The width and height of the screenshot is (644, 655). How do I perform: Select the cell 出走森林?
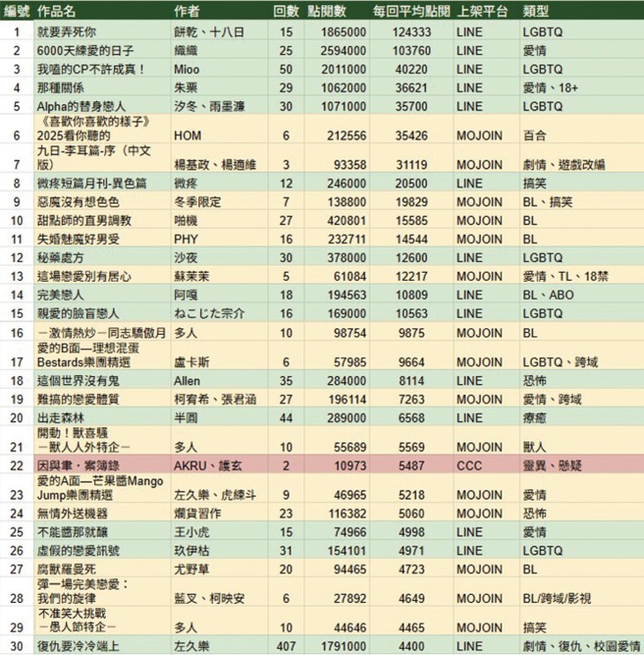[x=61, y=418]
